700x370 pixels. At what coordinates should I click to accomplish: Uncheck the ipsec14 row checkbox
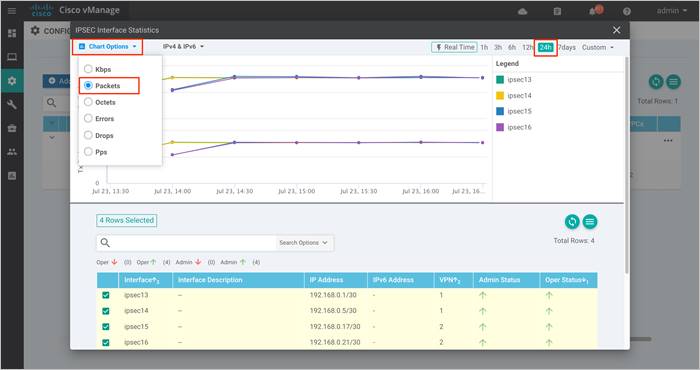tap(106, 311)
